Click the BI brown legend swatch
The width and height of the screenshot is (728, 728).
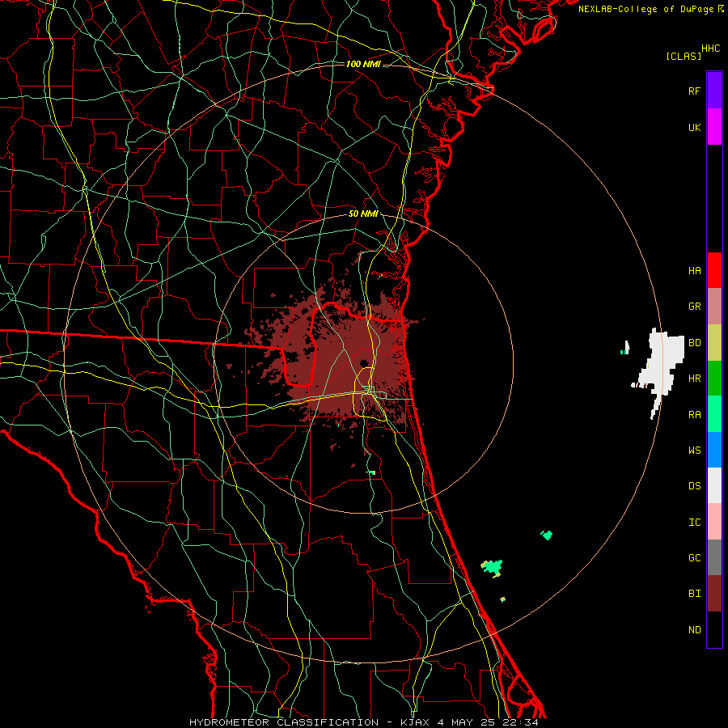tap(714, 594)
